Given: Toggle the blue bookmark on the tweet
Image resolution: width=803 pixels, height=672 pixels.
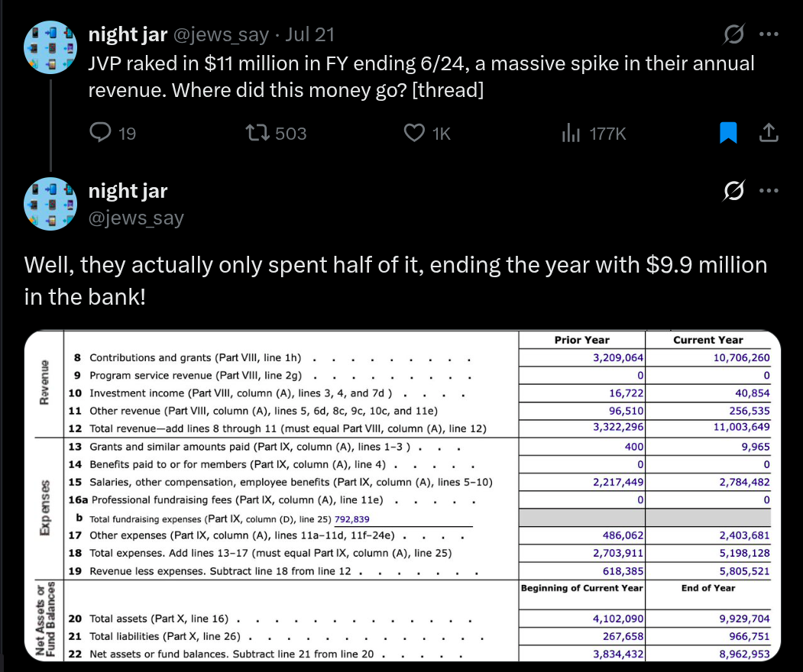Looking at the screenshot, I should (729, 134).
